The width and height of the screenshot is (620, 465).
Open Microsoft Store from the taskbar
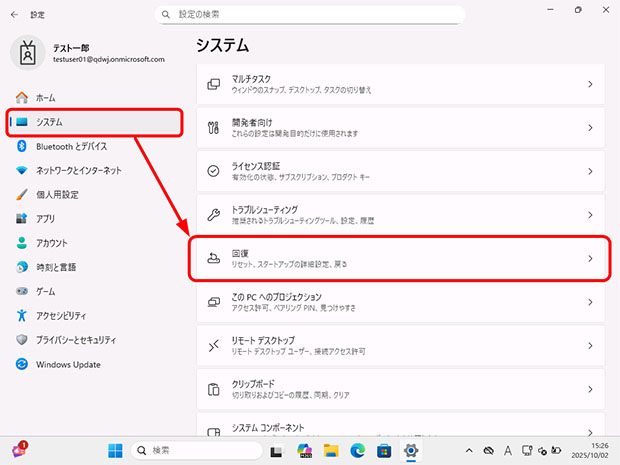coord(384,450)
